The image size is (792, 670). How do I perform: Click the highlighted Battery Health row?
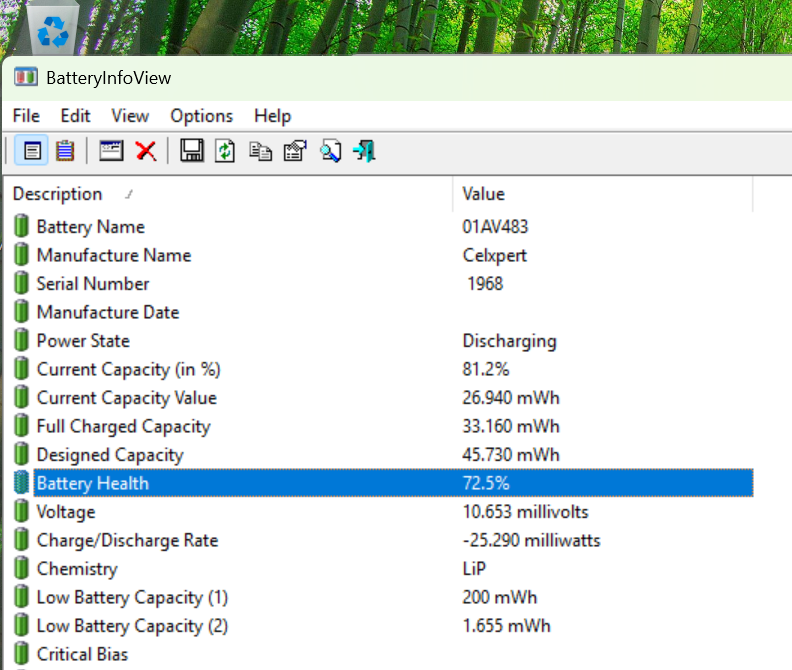(383, 483)
